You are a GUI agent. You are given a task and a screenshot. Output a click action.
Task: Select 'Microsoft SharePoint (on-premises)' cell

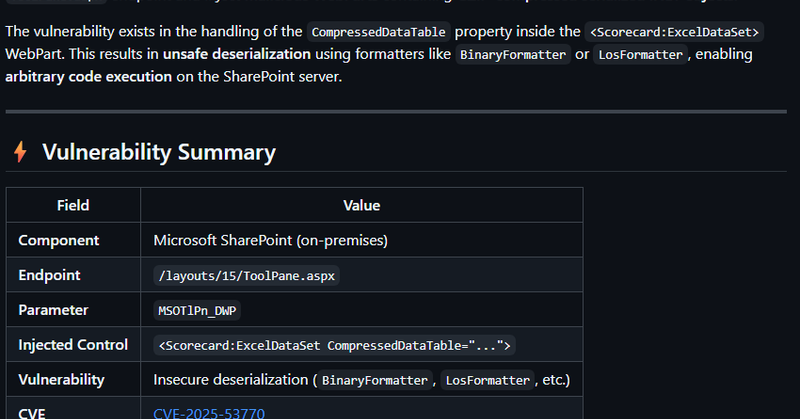(270, 240)
